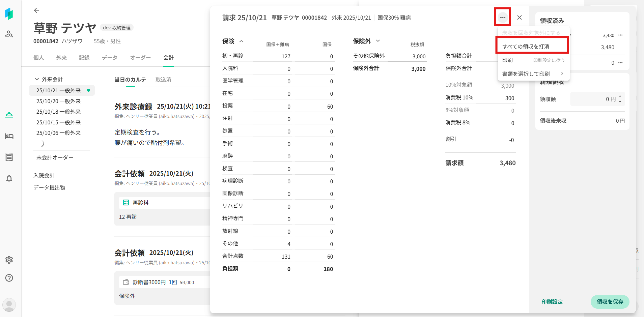Screen dimensions: 644x317
Task: Open the three-dot billing menu
Action: pyautogui.click(x=502, y=17)
